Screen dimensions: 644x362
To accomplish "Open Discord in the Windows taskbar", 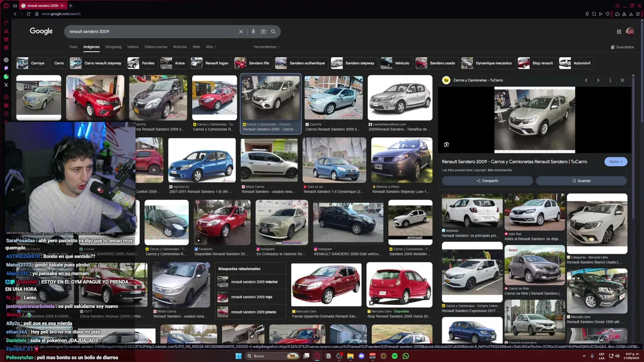I will coord(361,356).
